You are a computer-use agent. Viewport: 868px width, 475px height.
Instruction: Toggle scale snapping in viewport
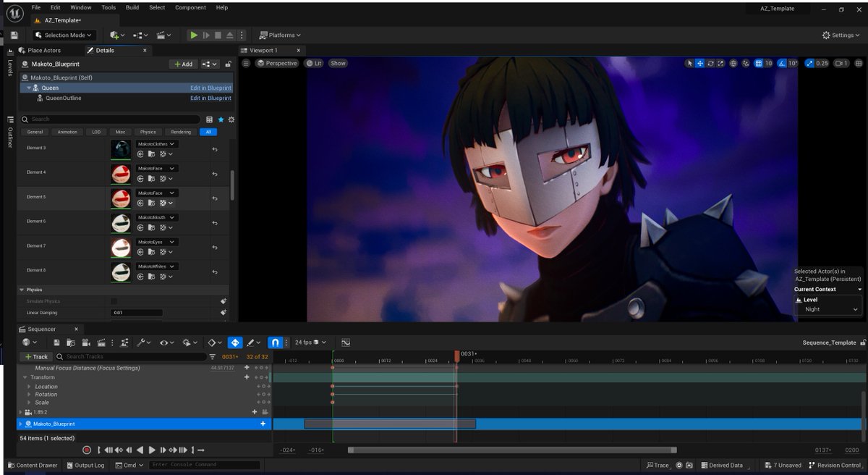coord(809,63)
